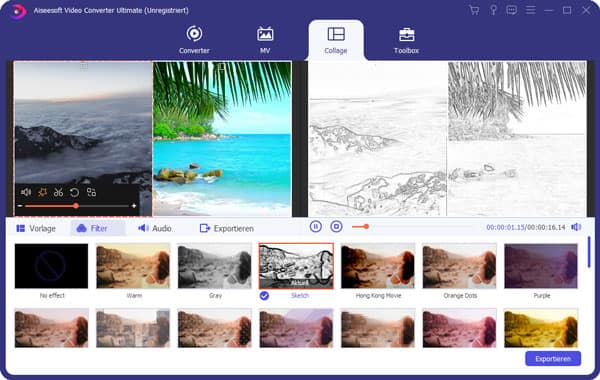Click the filter list vertical scrollbar

click(589, 252)
